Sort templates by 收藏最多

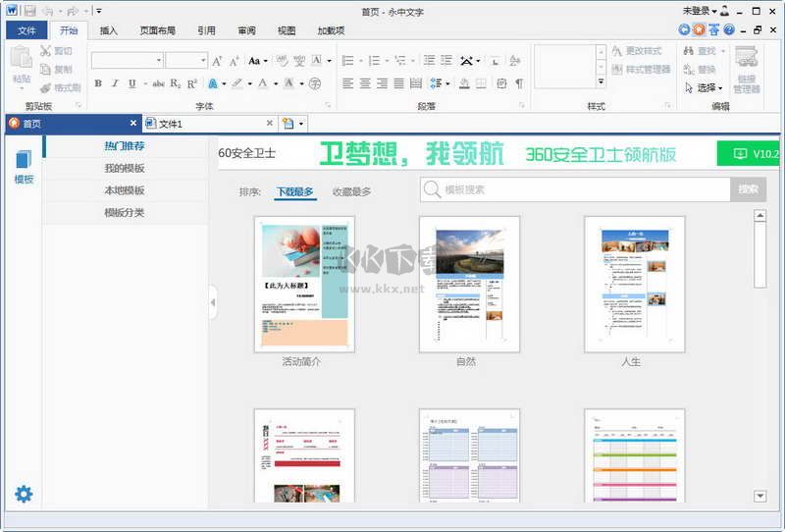(351, 191)
